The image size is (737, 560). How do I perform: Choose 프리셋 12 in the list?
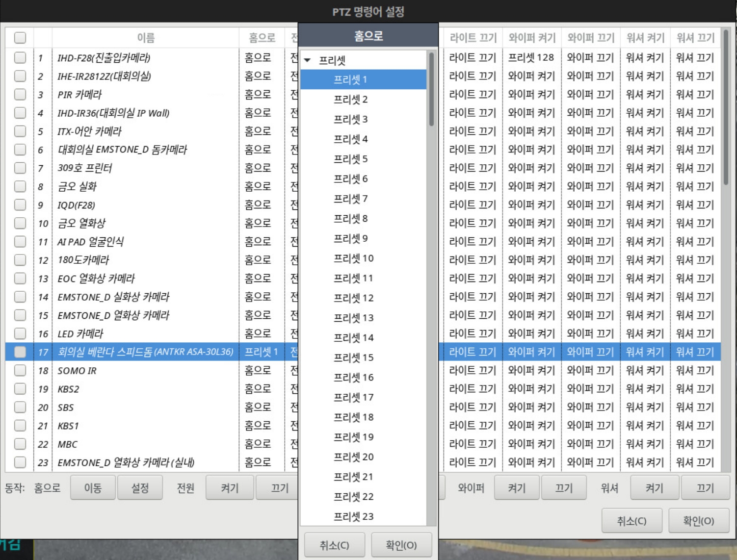[x=353, y=298]
